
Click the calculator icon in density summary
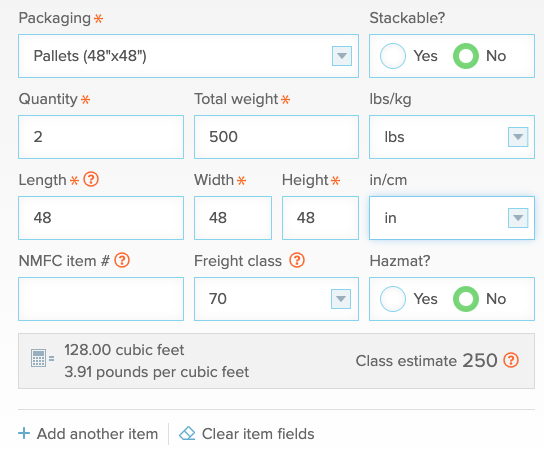tap(38, 358)
